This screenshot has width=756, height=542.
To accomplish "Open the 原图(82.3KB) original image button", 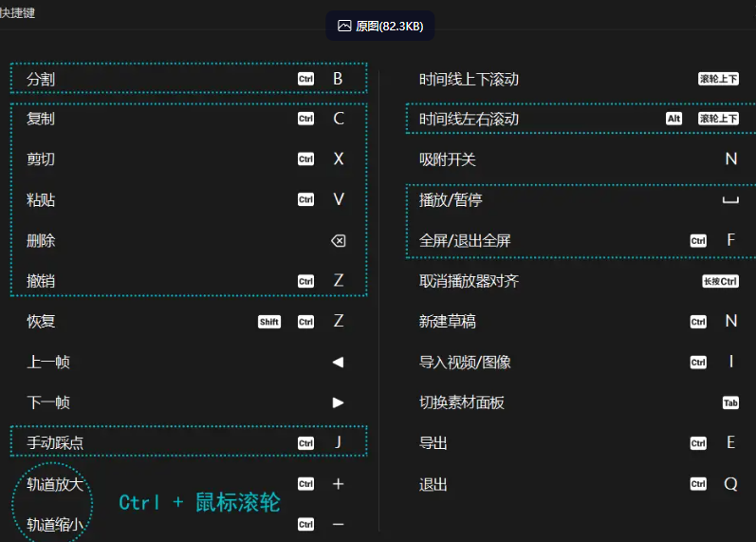I will coord(380,27).
